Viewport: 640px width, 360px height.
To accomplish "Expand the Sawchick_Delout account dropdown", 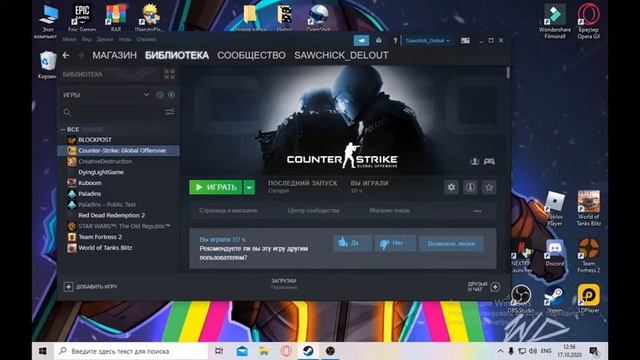I will pyautogui.click(x=427, y=41).
